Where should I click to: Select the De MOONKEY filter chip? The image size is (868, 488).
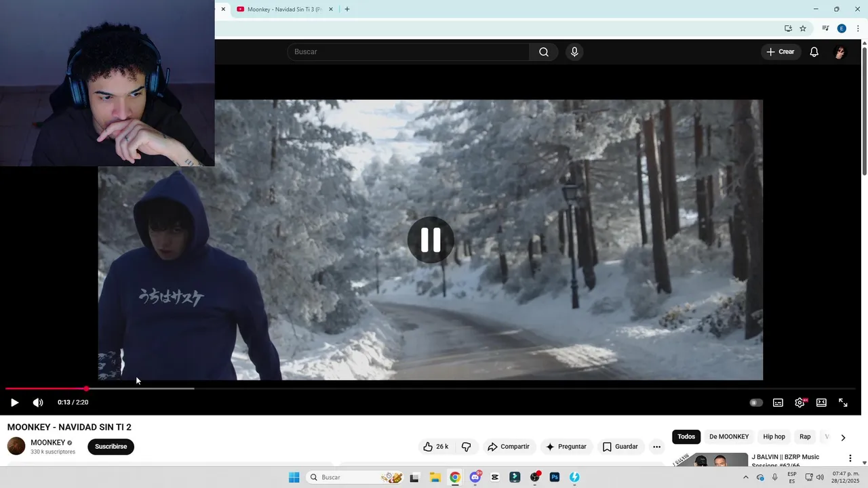(729, 437)
